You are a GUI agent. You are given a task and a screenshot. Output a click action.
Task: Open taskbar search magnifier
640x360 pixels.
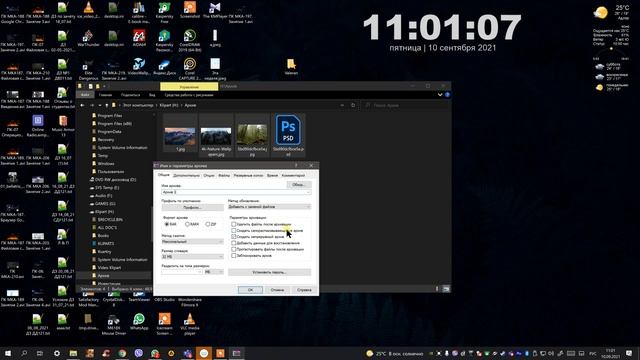(x=24, y=353)
